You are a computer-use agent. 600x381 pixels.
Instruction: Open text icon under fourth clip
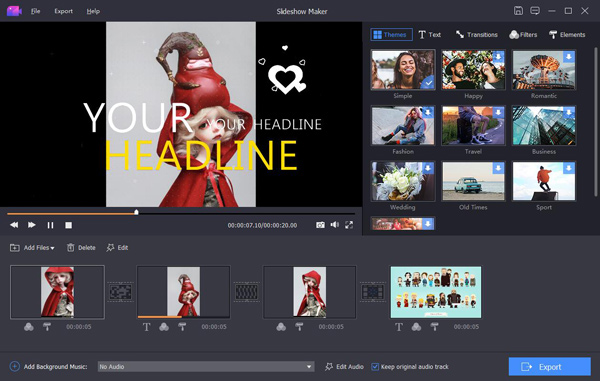tap(399, 327)
